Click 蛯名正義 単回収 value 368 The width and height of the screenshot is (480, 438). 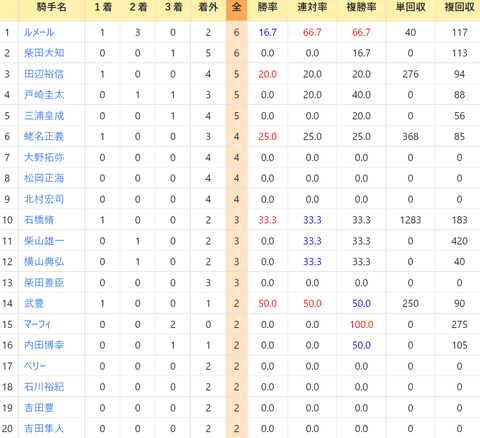click(411, 136)
